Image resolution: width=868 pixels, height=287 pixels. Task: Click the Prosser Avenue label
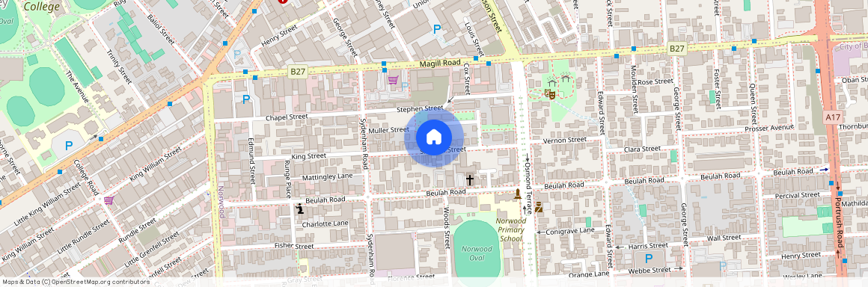tap(769, 129)
